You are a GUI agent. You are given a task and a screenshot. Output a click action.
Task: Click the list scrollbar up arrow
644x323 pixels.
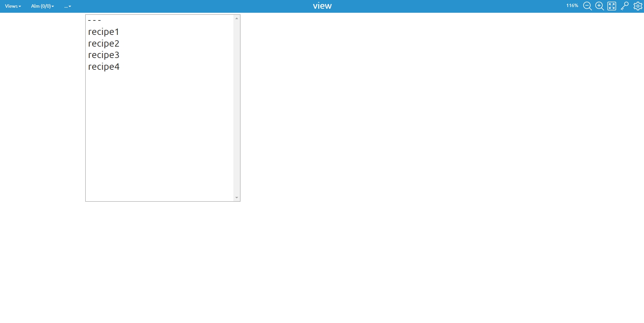tap(237, 18)
